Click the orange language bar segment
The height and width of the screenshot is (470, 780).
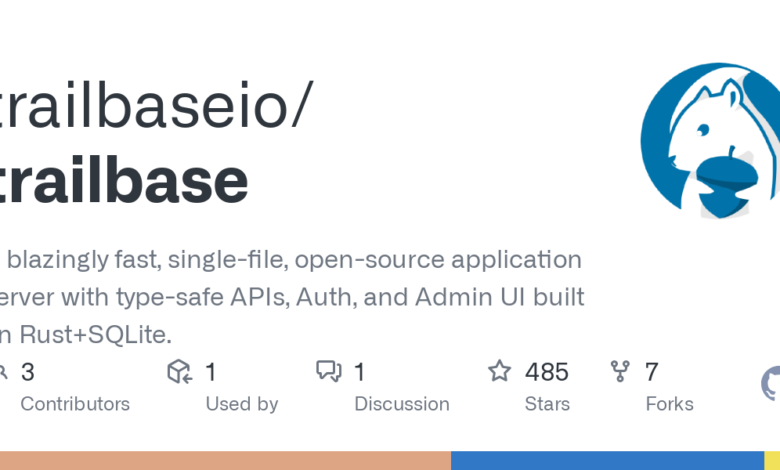pyautogui.click(x=225, y=460)
